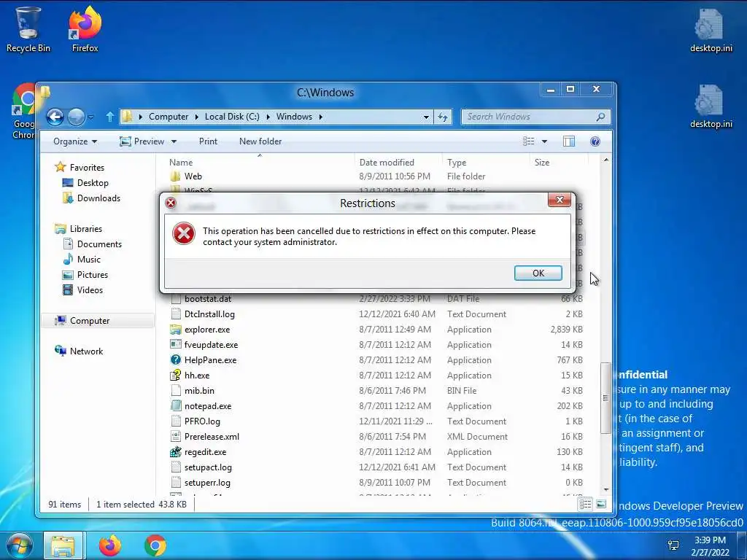The image size is (747, 560).
Task: Switch to large icons view in status bar
Action: (601, 504)
